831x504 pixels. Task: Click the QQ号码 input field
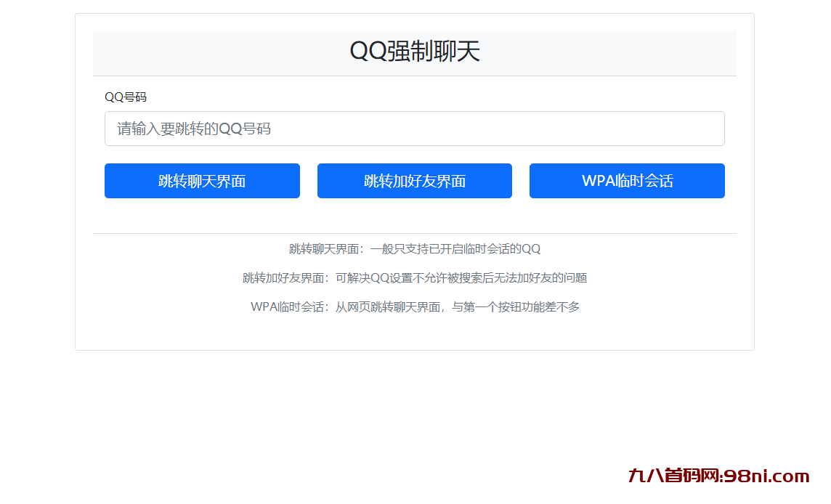(x=414, y=129)
